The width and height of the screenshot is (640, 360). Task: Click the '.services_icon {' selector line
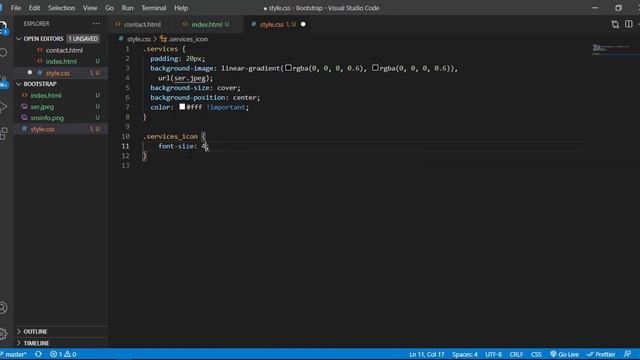pos(175,136)
